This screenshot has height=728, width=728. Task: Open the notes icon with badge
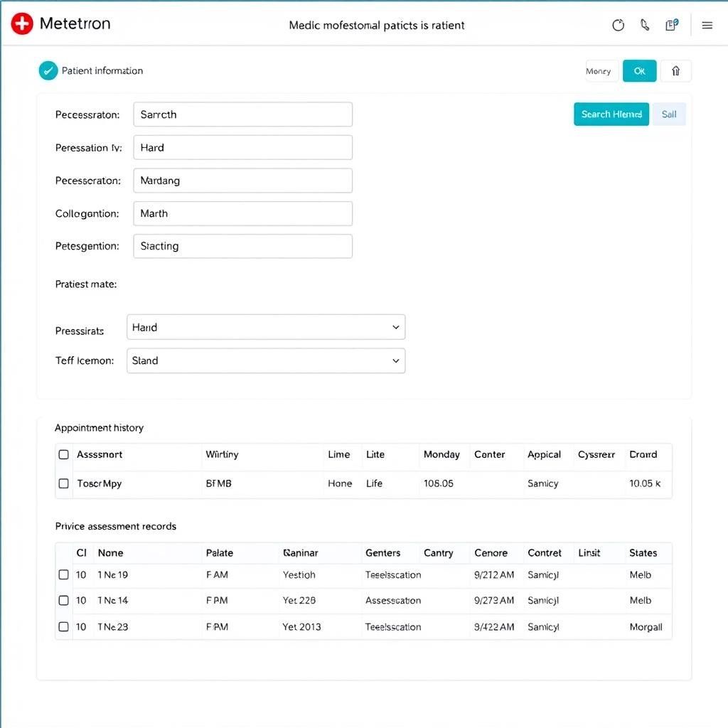[671, 26]
